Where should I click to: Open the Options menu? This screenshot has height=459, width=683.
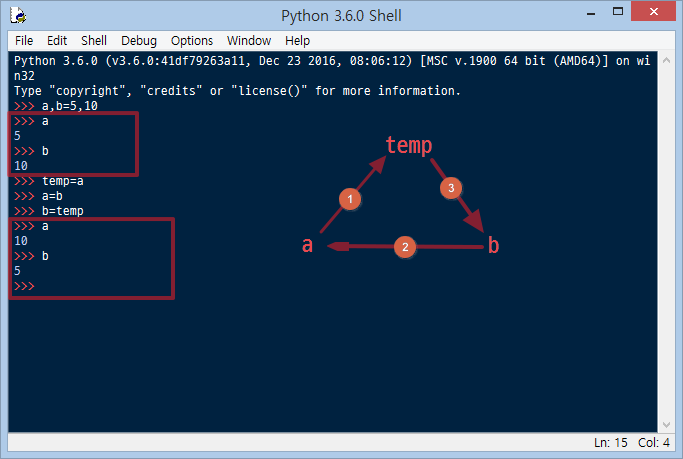pos(192,40)
